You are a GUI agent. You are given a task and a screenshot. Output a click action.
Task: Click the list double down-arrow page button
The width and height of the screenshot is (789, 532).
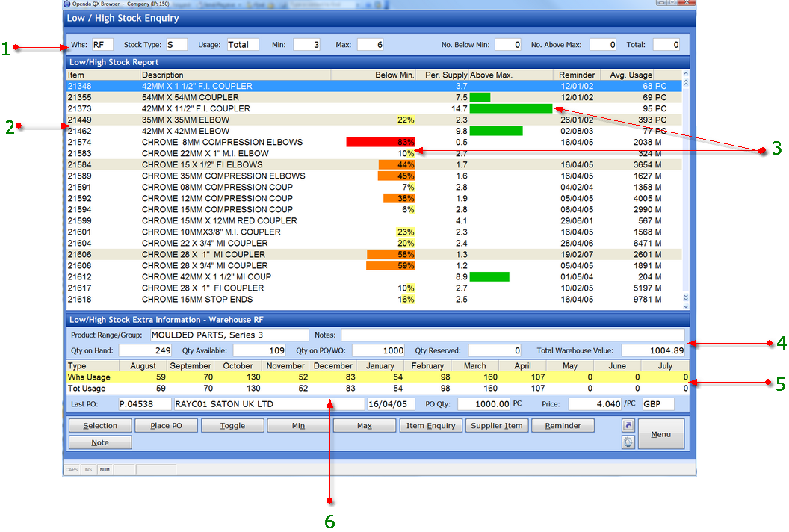[685, 297]
